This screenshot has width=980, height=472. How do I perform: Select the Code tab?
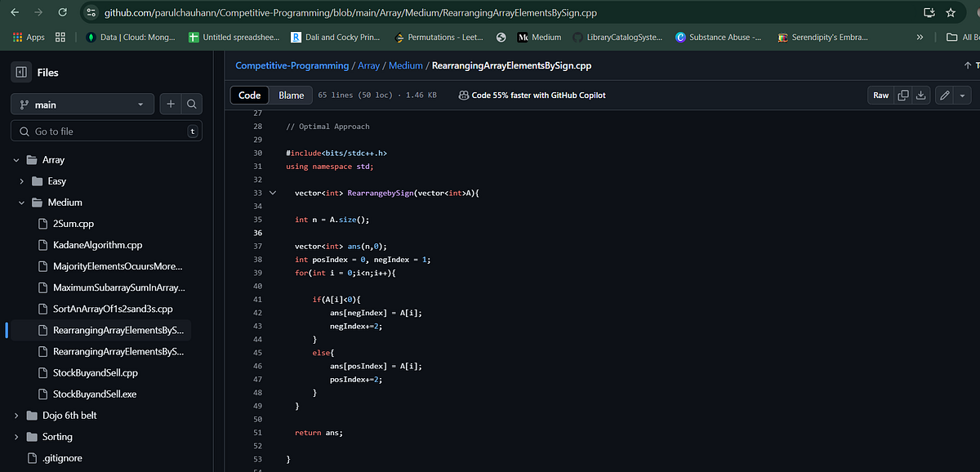point(249,95)
